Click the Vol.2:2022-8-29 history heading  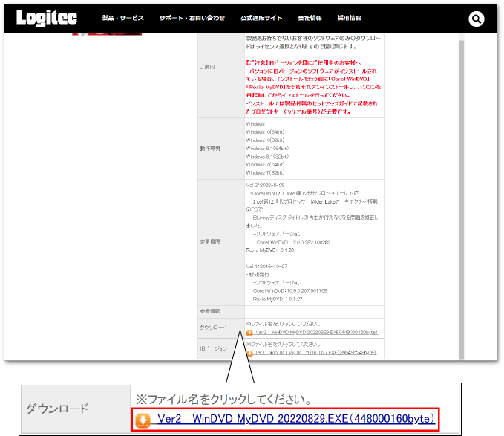point(265,185)
